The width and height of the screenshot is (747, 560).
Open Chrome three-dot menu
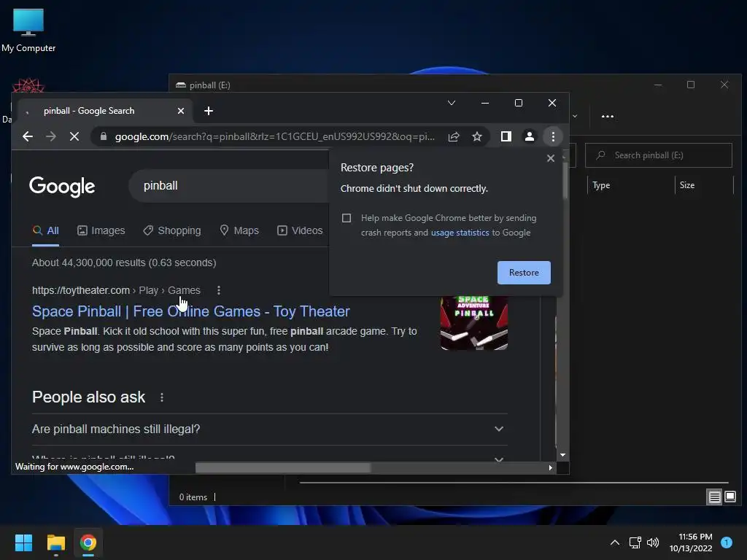(553, 136)
